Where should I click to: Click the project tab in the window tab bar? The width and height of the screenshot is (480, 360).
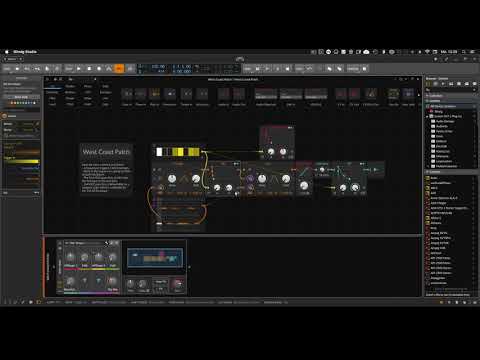[13, 59]
